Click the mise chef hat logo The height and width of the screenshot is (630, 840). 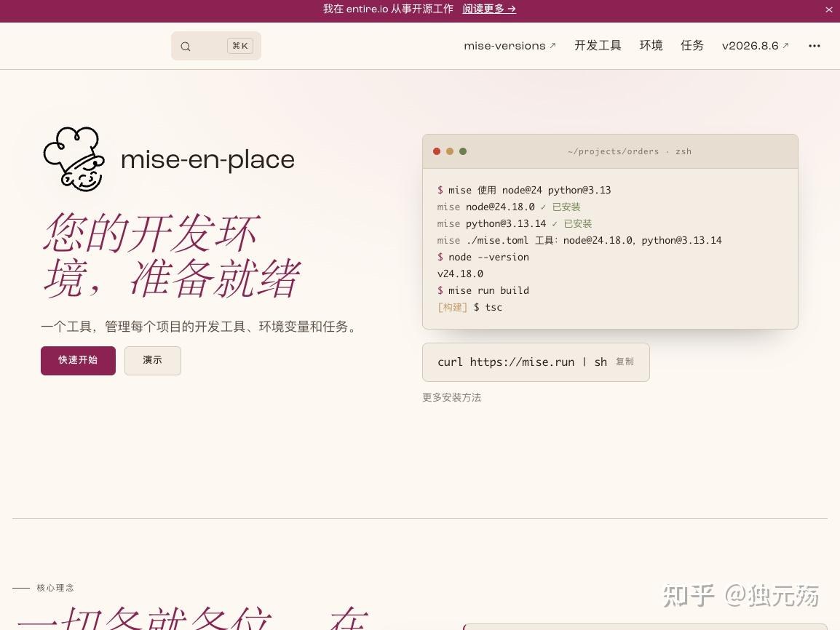tap(74, 159)
